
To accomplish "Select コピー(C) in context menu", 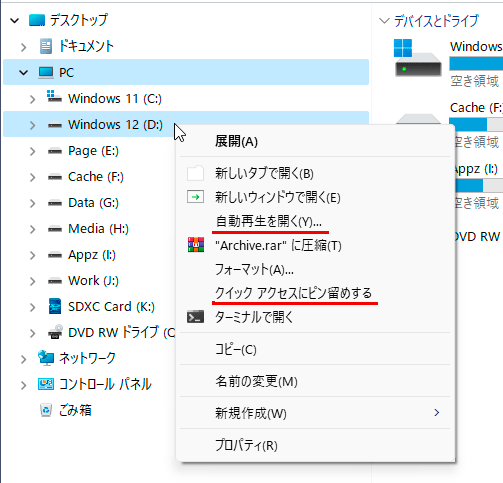I will 315,349.
